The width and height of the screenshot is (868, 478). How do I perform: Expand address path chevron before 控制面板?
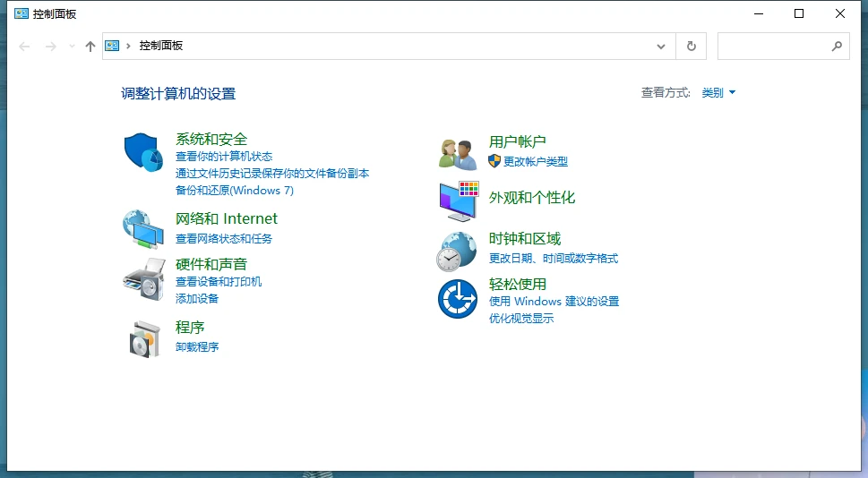click(x=128, y=46)
